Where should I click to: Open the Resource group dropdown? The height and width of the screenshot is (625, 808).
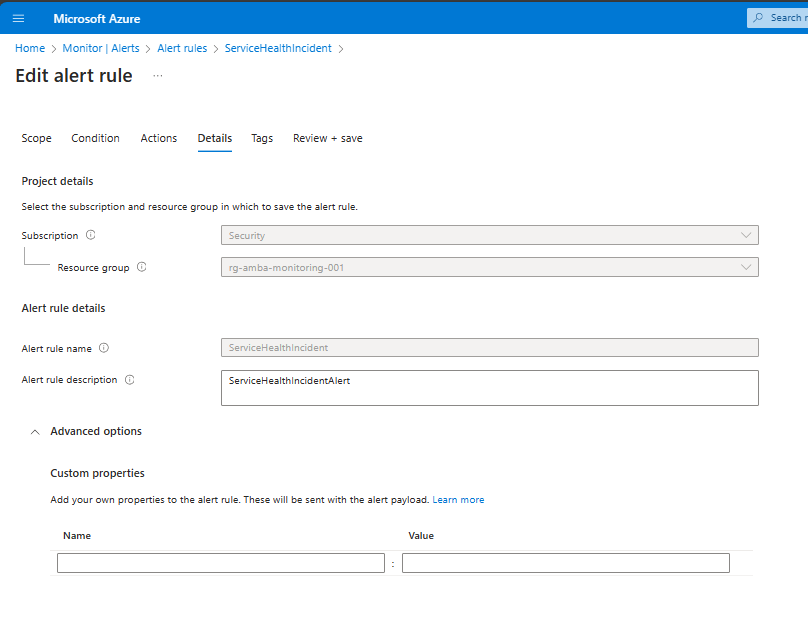point(490,267)
